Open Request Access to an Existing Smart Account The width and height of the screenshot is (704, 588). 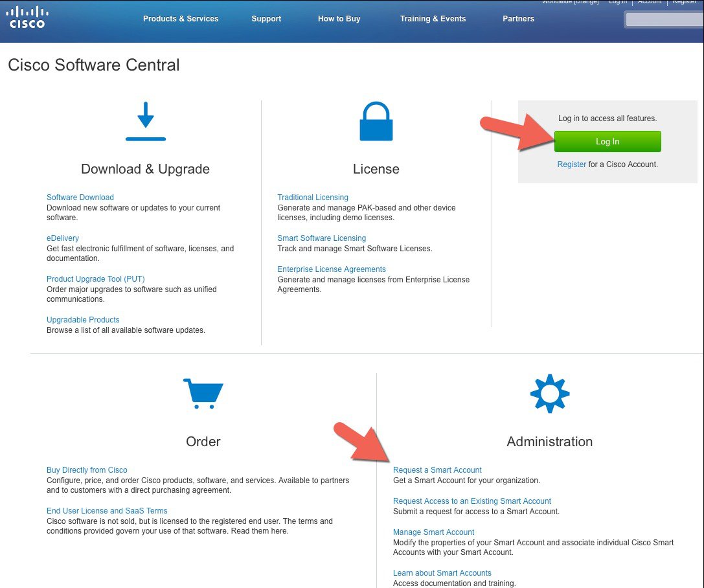472,501
